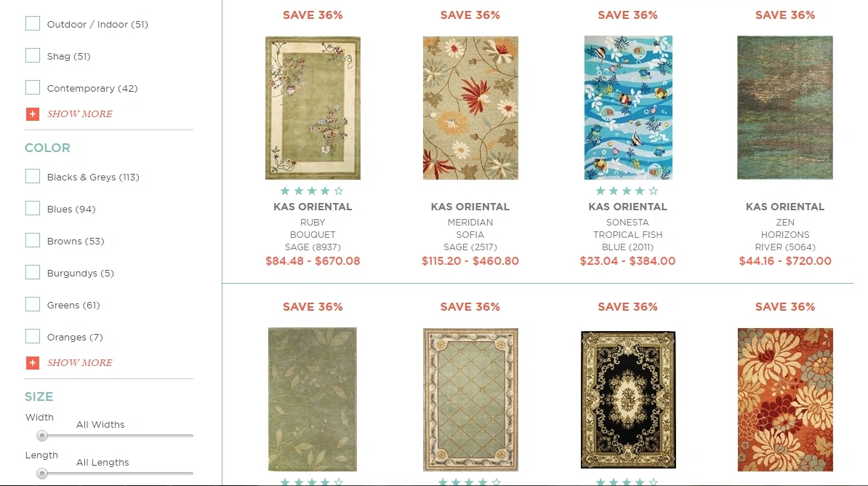
Task: Click the plus icon under the style filters
Action: pyautogui.click(x=33, y=114)
